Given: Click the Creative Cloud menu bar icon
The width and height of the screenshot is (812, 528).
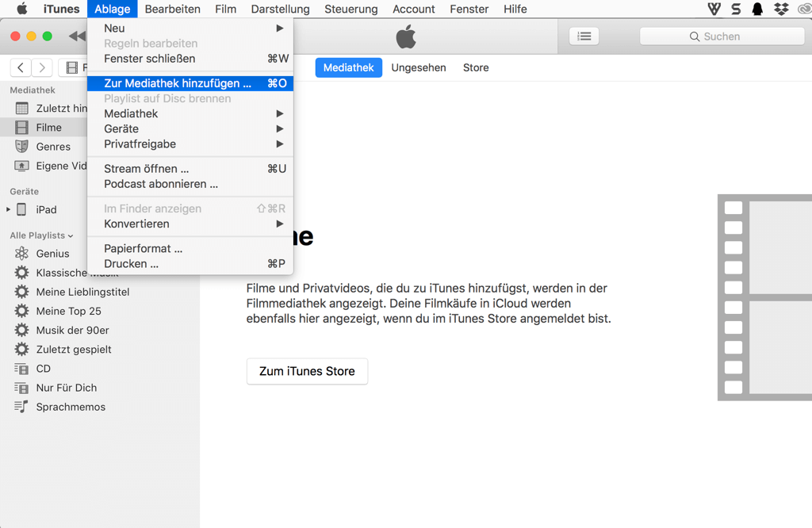Looking at the screenshot, I should click(804, 9).
